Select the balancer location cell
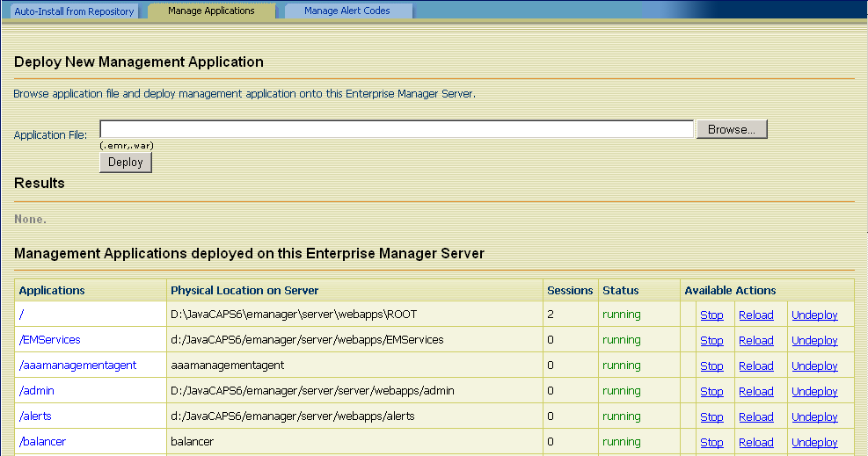The image size is (868, 456). (192, 442)
